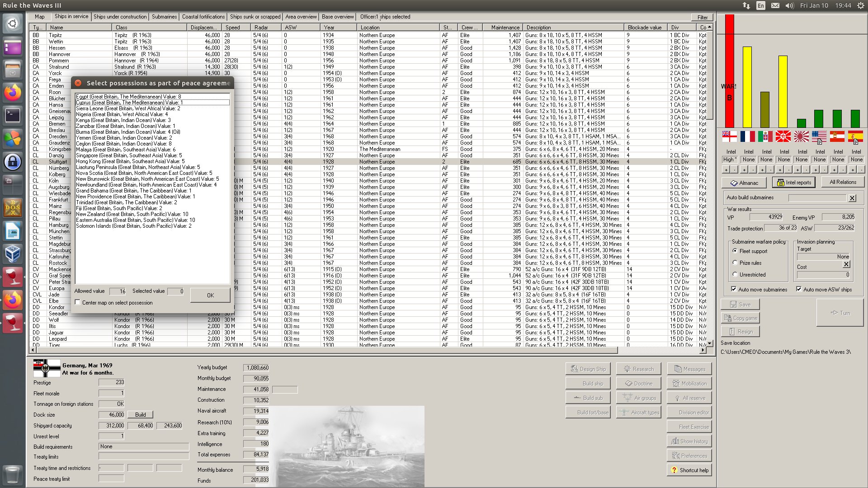The width and height of the screenshot is (868, 488).
Task: Decrease intel on Great Britain with minus
Action: pyautogui.click(x=735, y=170)
